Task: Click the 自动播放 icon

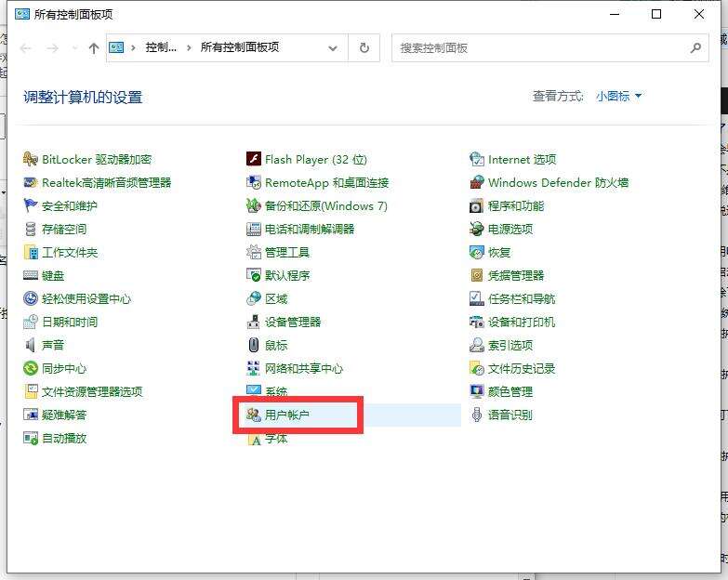Action: 30,438
